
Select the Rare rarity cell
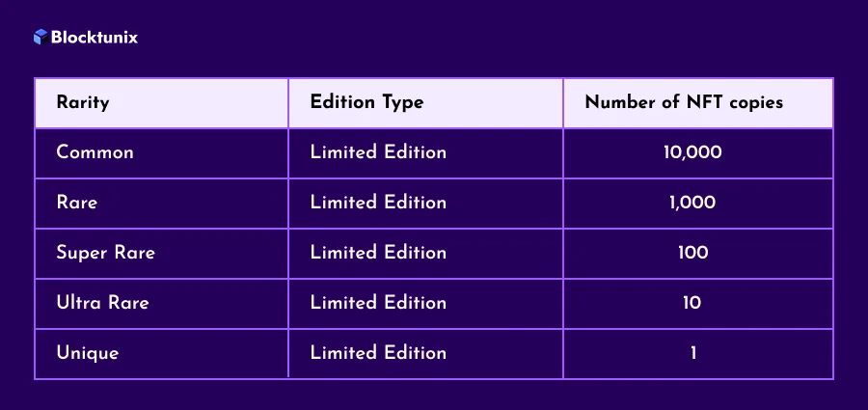[77, 203]
